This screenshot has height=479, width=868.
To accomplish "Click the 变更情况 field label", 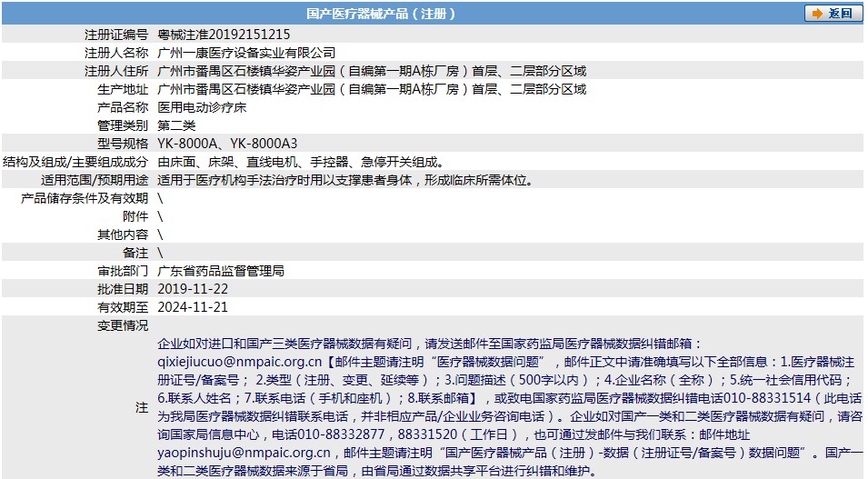I will [123, 325].
